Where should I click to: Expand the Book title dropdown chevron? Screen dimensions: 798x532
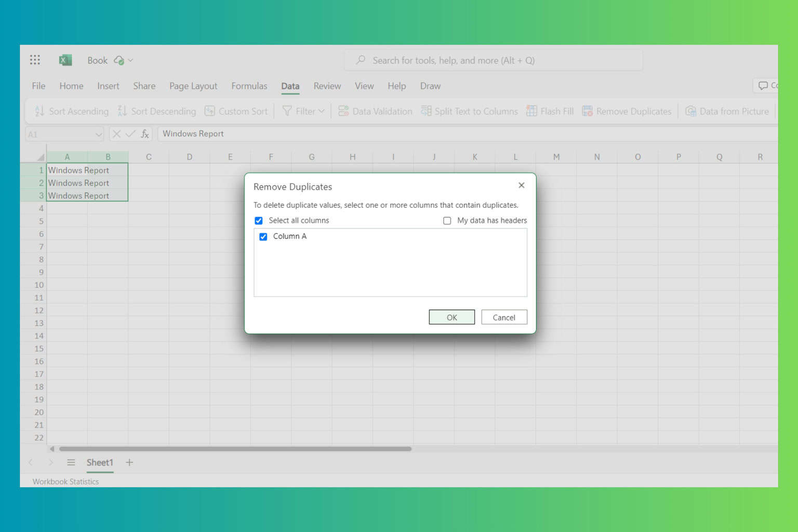pos(130,60)
